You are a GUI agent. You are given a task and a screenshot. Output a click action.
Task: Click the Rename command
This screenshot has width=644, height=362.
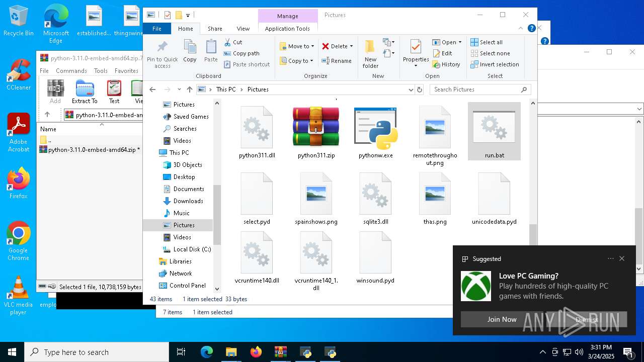click(337, 61)
